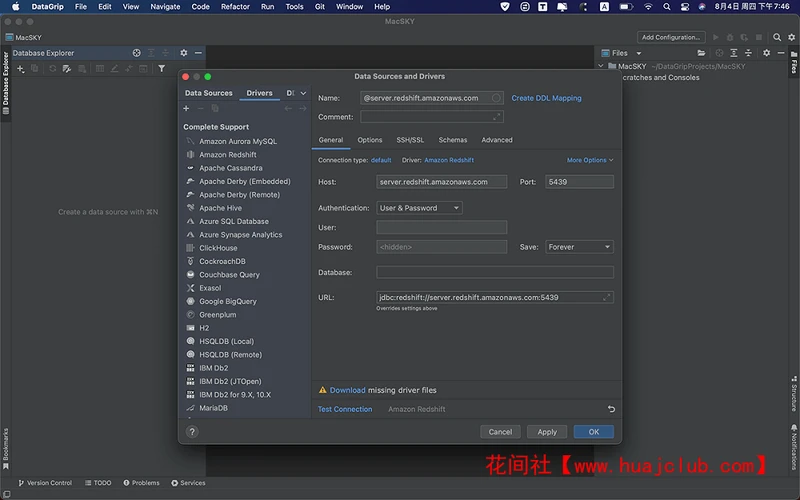
Task: Click into the User input field
Action: pyautogui.click(x=441, y=228)
